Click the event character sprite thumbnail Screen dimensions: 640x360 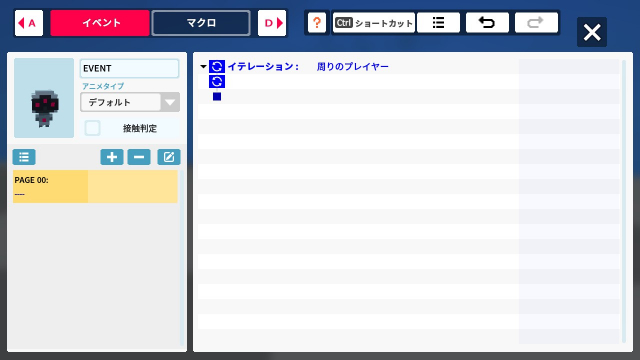(44, 98)
